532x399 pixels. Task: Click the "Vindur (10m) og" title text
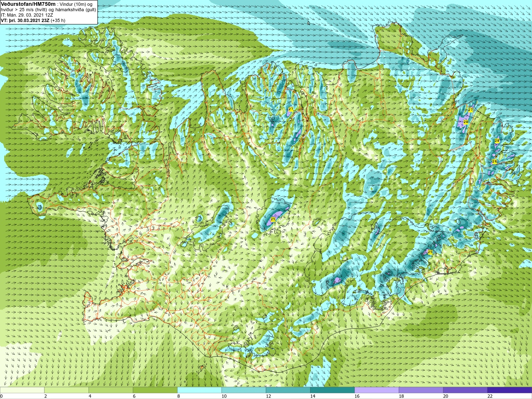pyautogui.click(x=77, y=4)
